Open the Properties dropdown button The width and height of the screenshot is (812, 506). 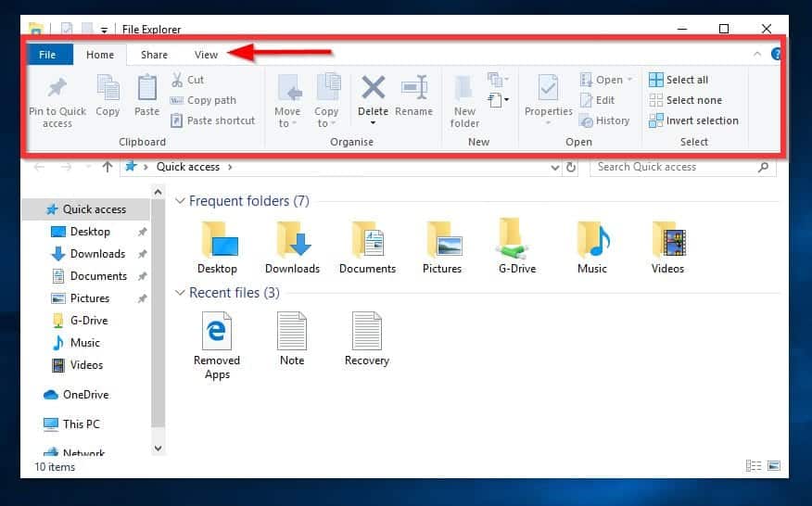click(549, 122)
